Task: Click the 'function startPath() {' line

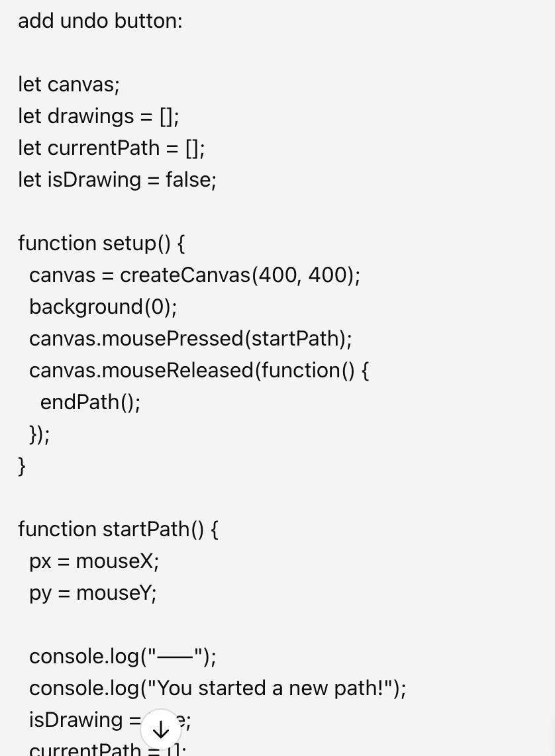Action: point(118,530)
